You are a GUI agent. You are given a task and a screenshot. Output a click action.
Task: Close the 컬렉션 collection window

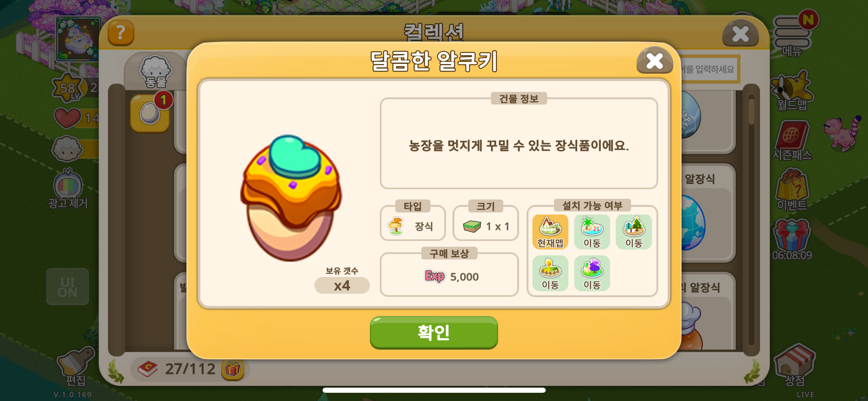point(740,34)
